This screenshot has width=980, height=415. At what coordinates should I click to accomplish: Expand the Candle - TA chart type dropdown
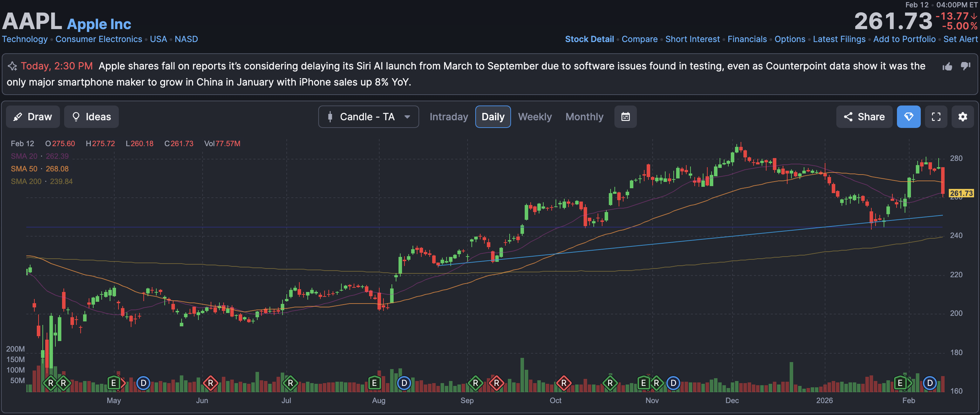pyautogui.click(x=368, y=117)
